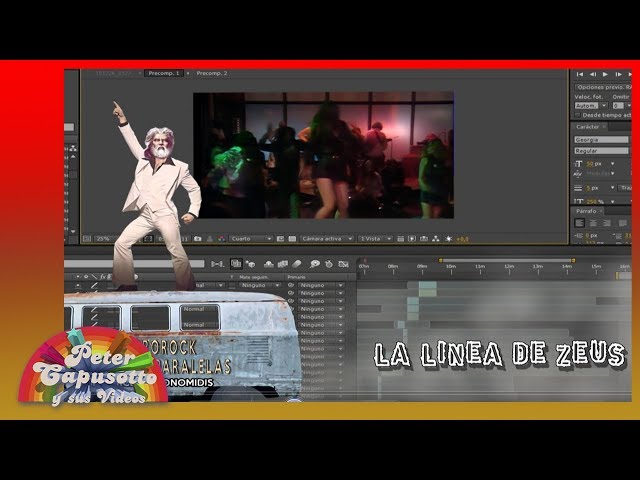The height and width of the screenshot is (480, 640).
Task: Open the Omitir frames dropdown
Action: pyautogui.click(x=629, y=106)
